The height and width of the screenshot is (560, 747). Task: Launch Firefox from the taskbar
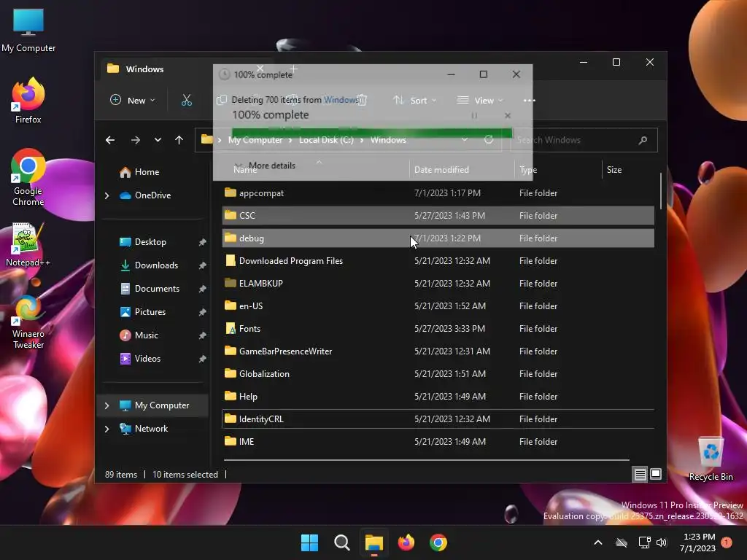(406, 542)
